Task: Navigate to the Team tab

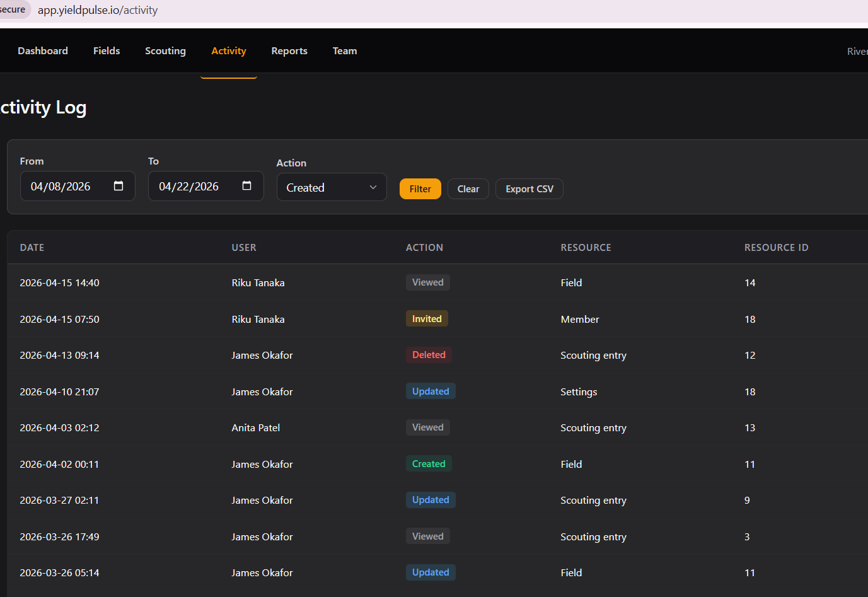Action: [x=345, y=51]
